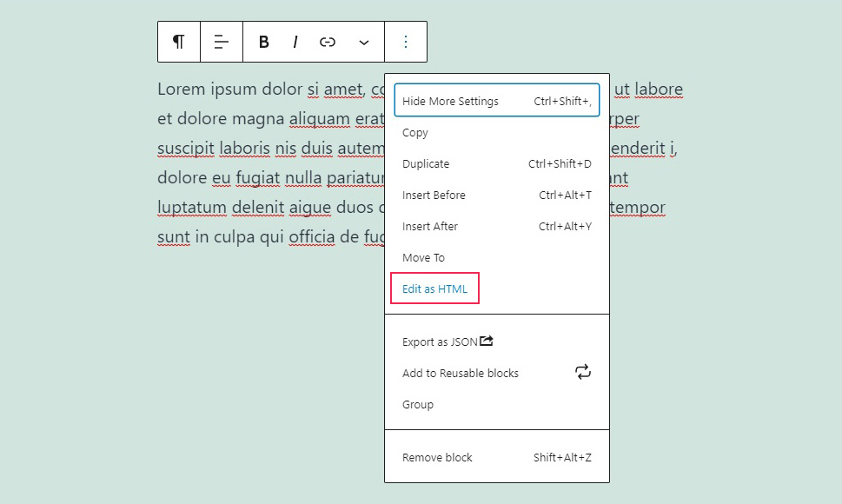
Task: Click the sync icon next to Add to Reusable blocks
Action: tap(583, 372)
